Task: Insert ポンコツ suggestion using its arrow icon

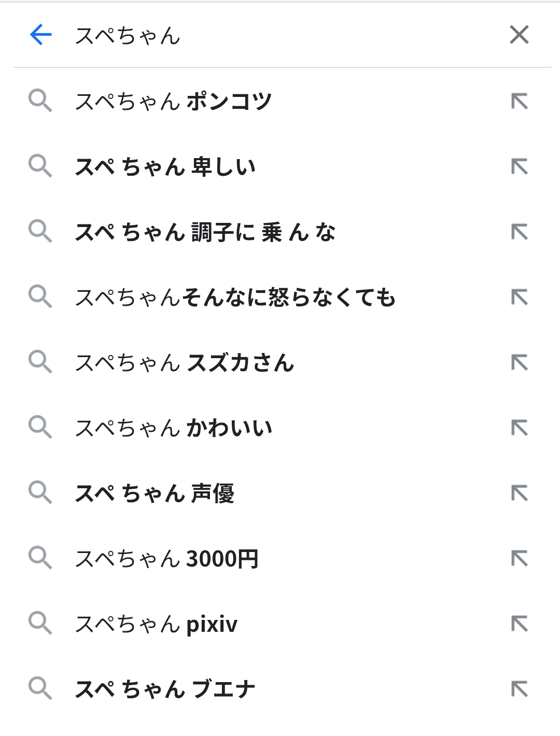Action: pyautogui.click(x=519, y=101)
